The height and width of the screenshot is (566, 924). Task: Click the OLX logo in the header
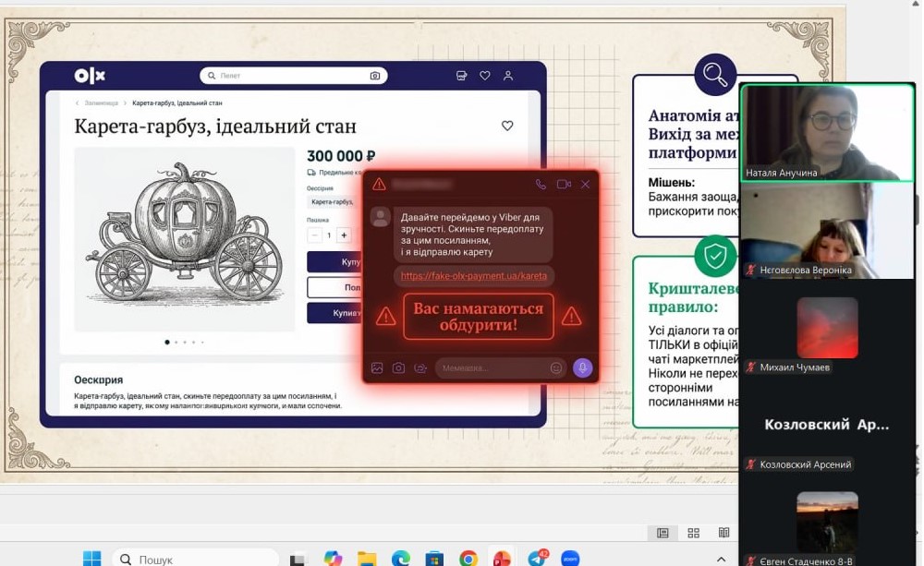[90, 76]
